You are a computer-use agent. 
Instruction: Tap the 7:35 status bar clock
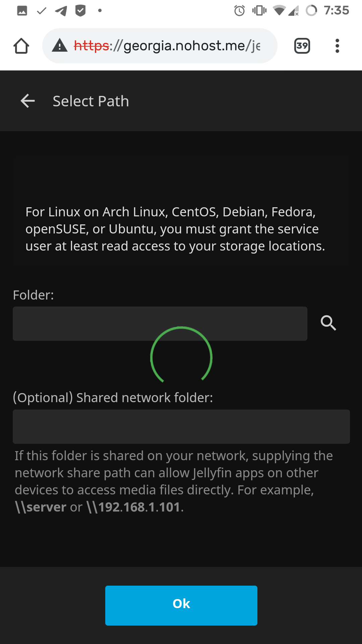pyautogui.click(x=336, y=11)
